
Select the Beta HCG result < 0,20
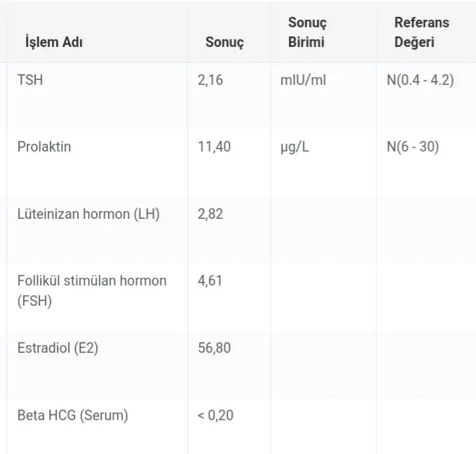(215, 415)
